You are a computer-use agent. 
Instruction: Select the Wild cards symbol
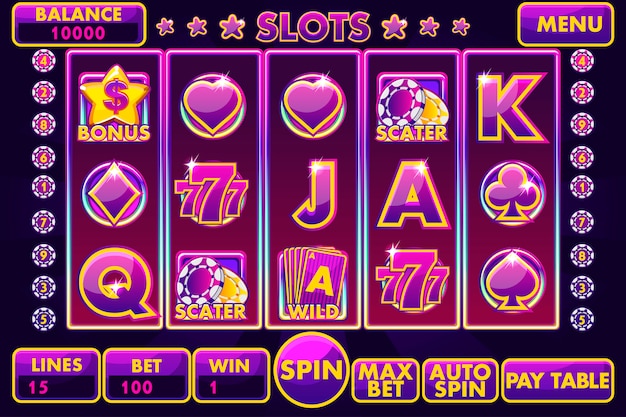pos(313,284)
